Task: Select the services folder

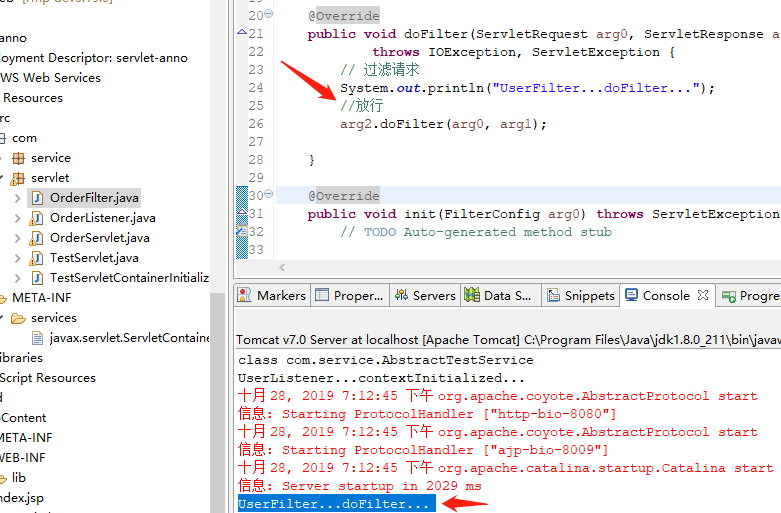Action: coord(54,317)
